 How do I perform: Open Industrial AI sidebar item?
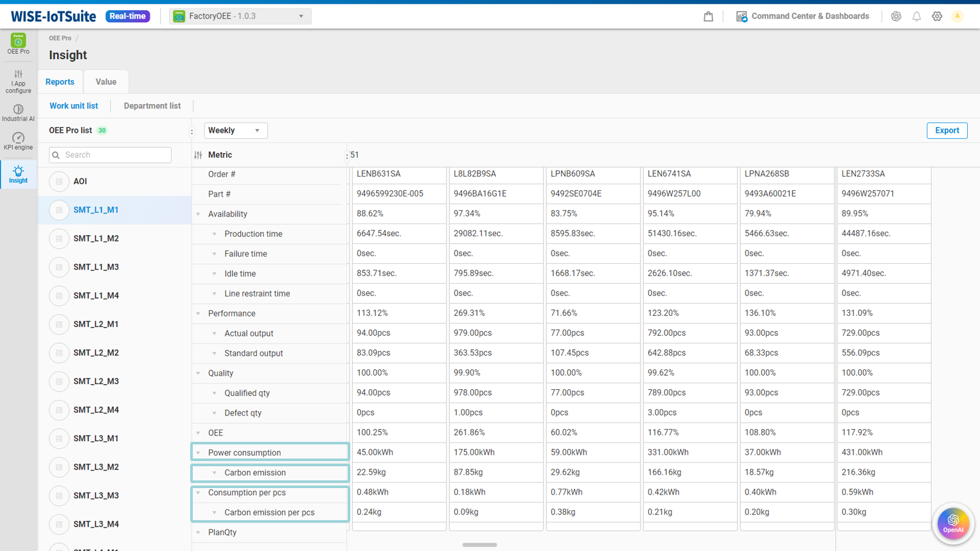coord(18,113)
